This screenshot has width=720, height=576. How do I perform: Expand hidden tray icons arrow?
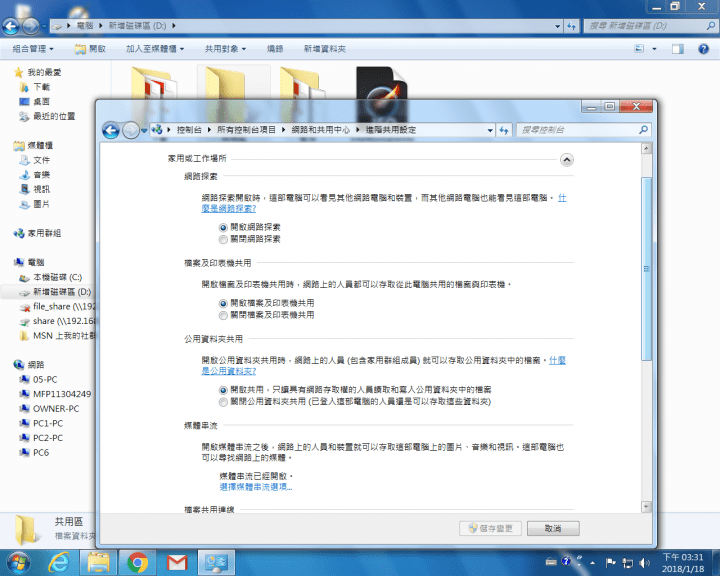593,563
